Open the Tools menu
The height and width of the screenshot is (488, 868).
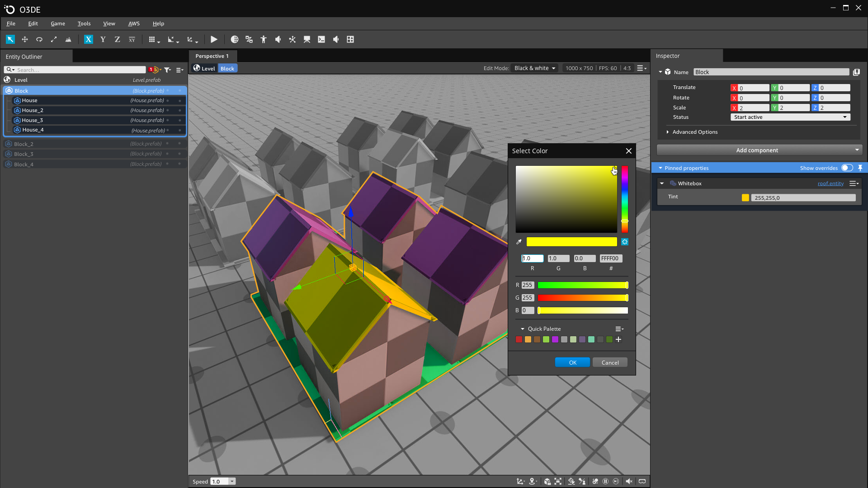84,23
